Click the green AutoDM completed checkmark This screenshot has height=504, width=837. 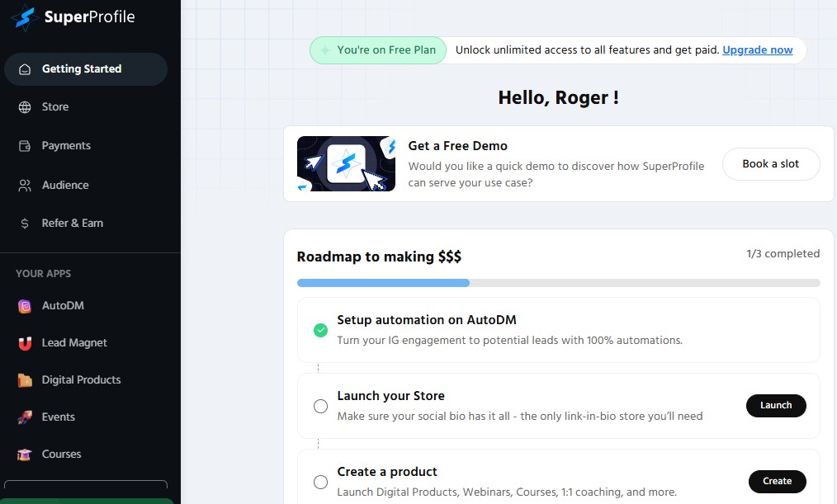320,330
